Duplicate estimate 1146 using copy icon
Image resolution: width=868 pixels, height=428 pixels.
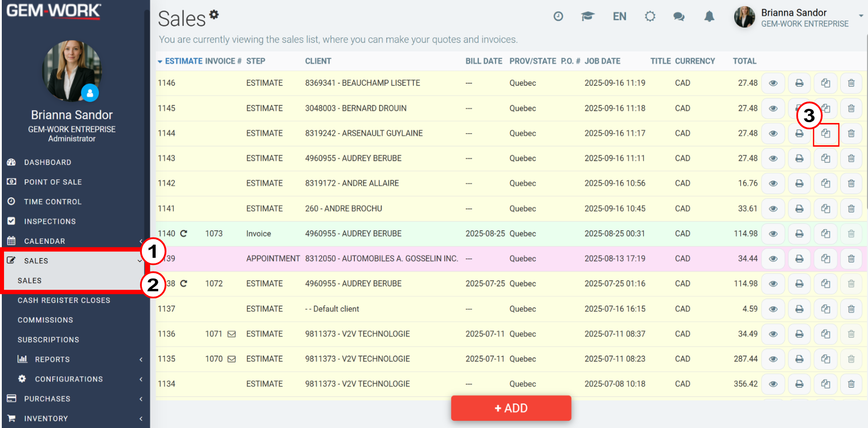pyautogui.click(x=825, y=83)
